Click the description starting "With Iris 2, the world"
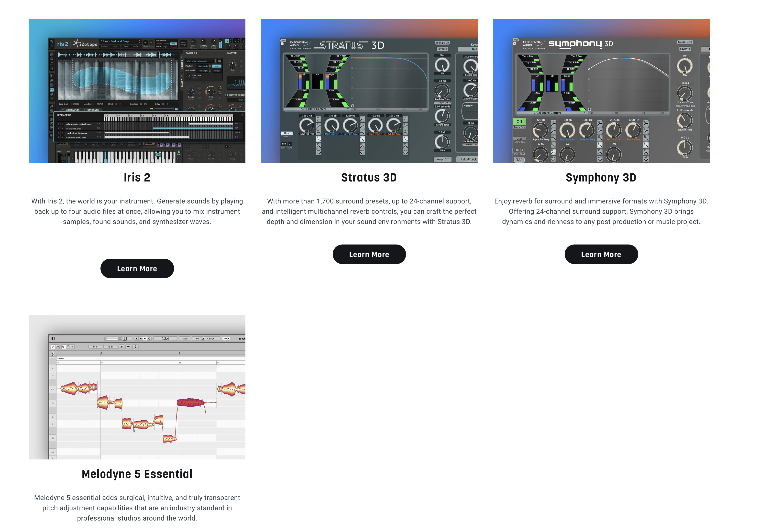The height and width of the screenshot is (532, 771). [137, 211]
